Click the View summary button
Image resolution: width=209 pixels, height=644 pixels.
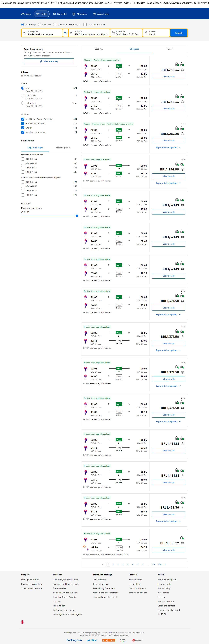tap(49, 61)
